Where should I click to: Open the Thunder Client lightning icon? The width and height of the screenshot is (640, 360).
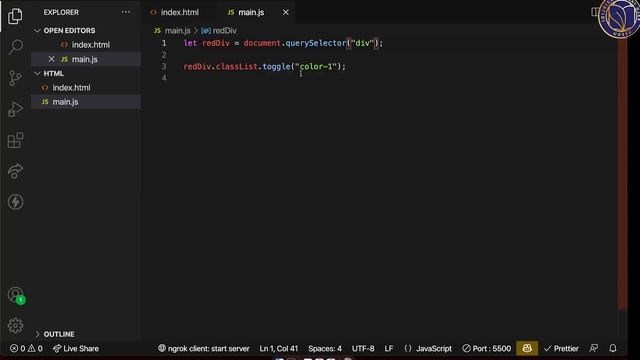[x=15, y=202]
